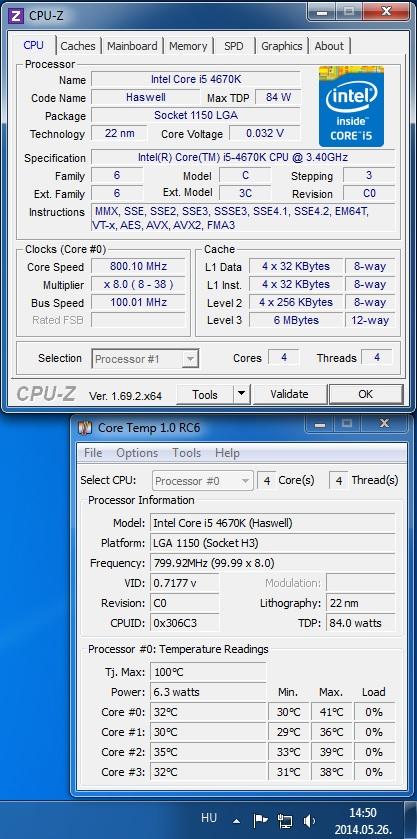Close the Core Temp window
Viewport: 417px width, 839px height.
pos(384,424)
